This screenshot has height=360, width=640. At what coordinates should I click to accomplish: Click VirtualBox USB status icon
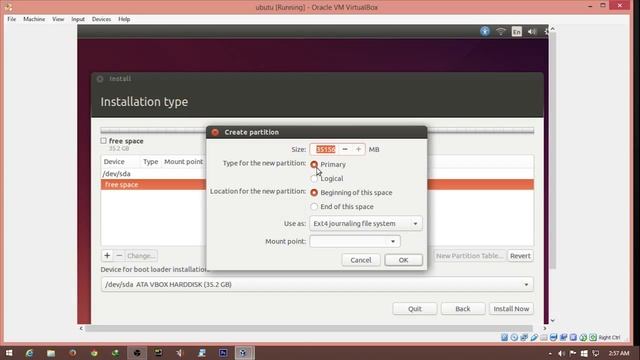[534, 337]
